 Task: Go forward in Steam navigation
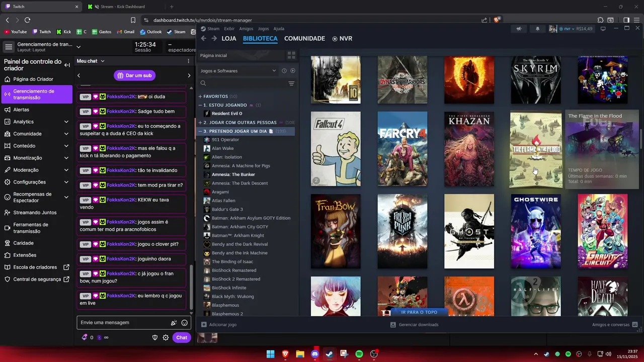click(x=214, y=39)
